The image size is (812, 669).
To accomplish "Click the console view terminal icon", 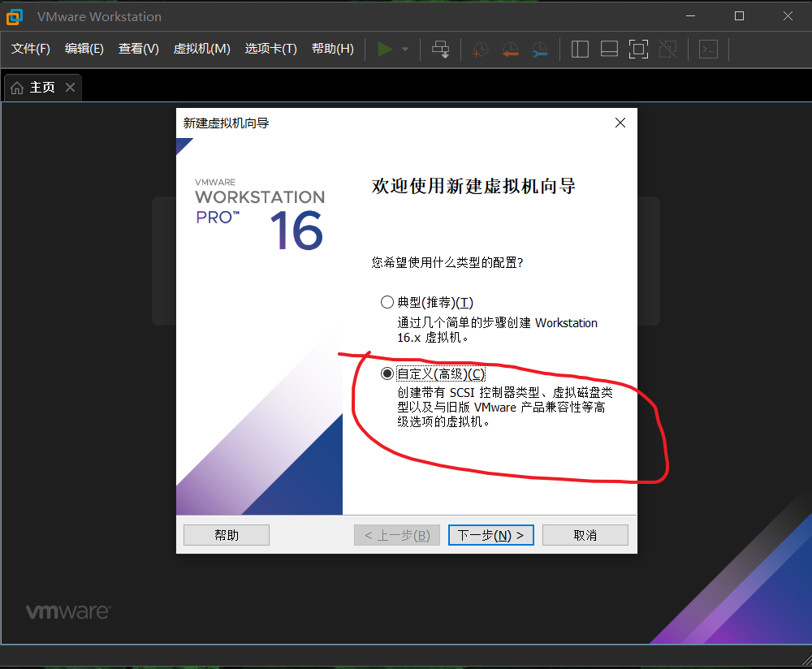I will [708, 50].
